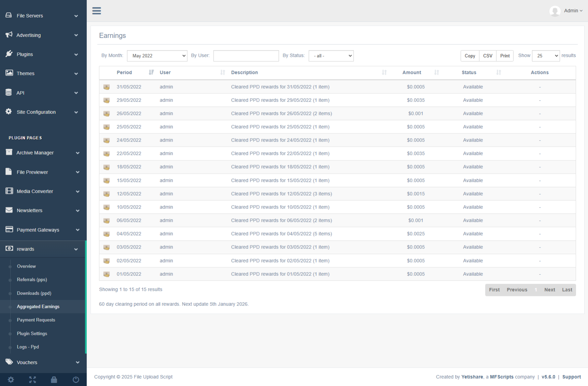Focus the By User filter text field
The width and height of the screenshot is (588, 386).
coord(246,56)
